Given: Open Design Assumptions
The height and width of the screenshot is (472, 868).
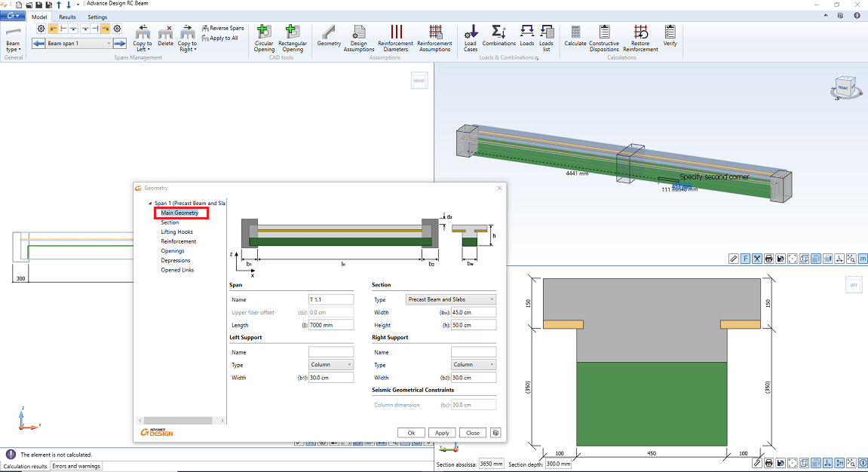Looking at the screenshot, I should tap(359, 38).
